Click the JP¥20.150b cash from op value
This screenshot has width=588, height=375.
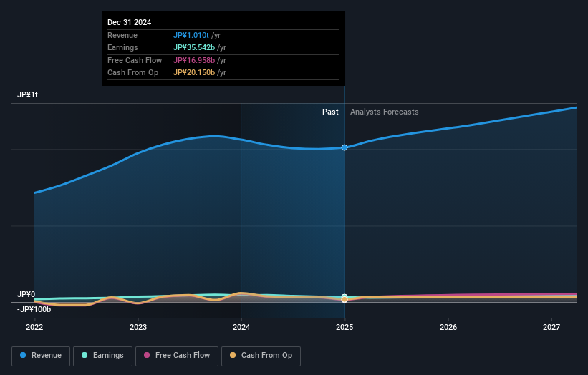[x=194, y=73]
